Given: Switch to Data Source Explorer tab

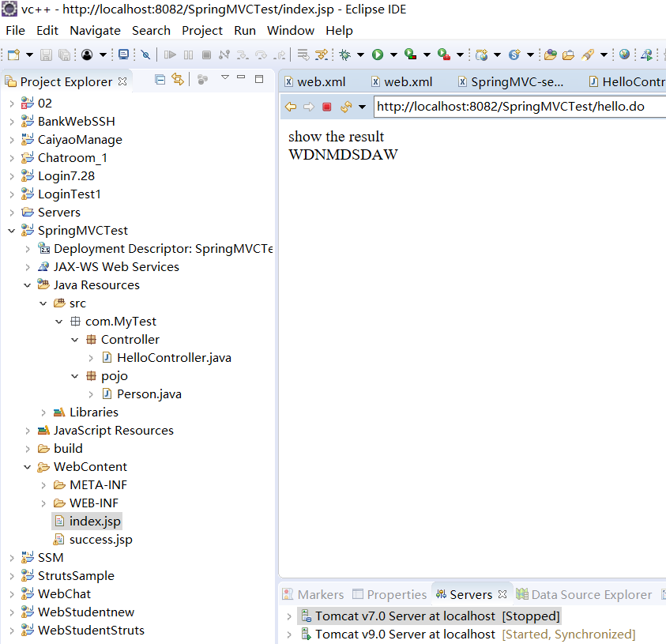Looking at the screenshot, I should coord(584,594).
